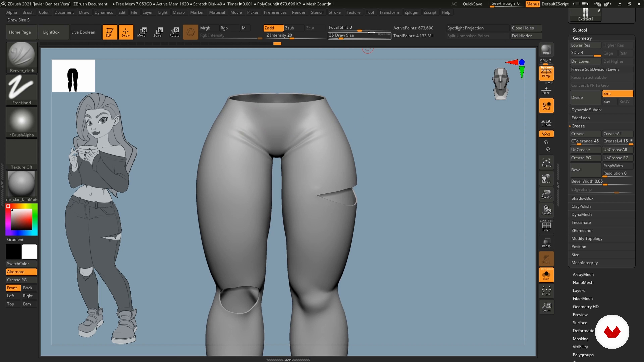The image size is (644, 362).
Task: Select the Rotate transform tool in top shelf
Action: tap(174, 32)
